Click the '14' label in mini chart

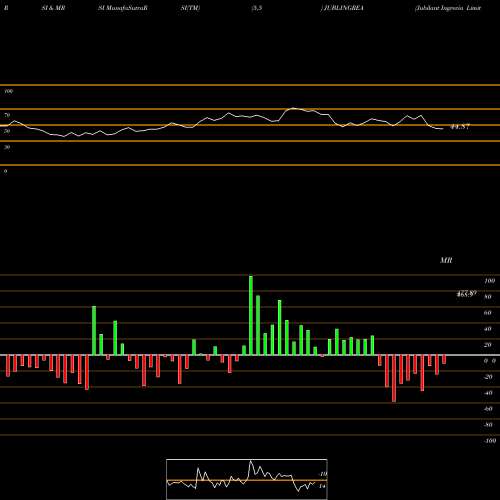[x=322, y=486]
